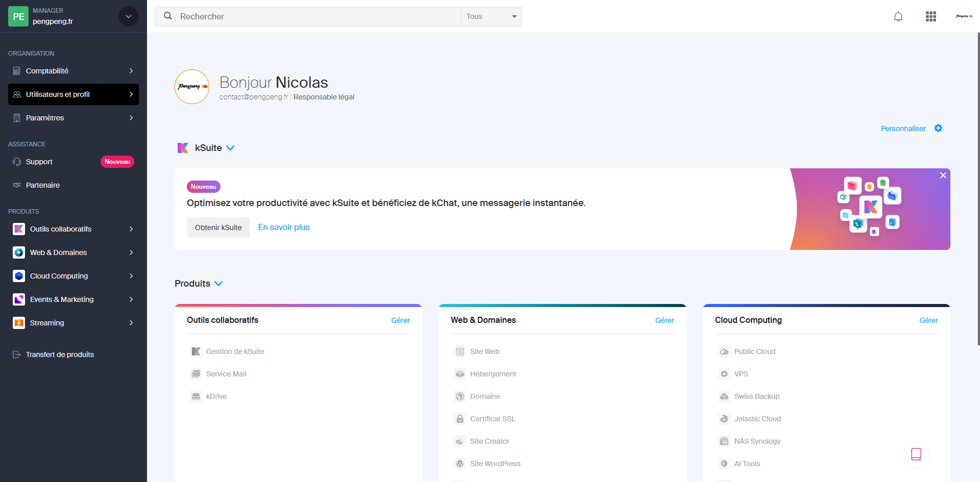Screen dimensions: 980x482
Task: Click the Comptabilité calculator icon
Action: pyautogui.click(x=17, y=71)
